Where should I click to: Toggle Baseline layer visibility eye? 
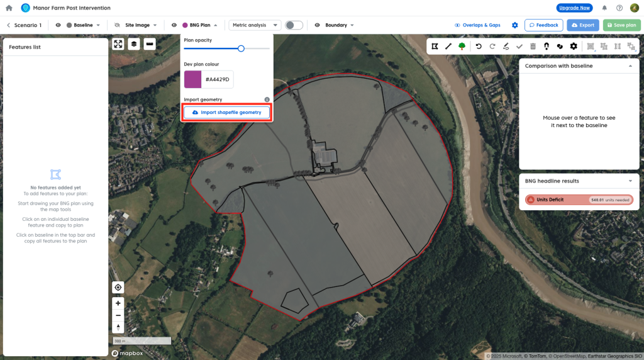[58, 25]
